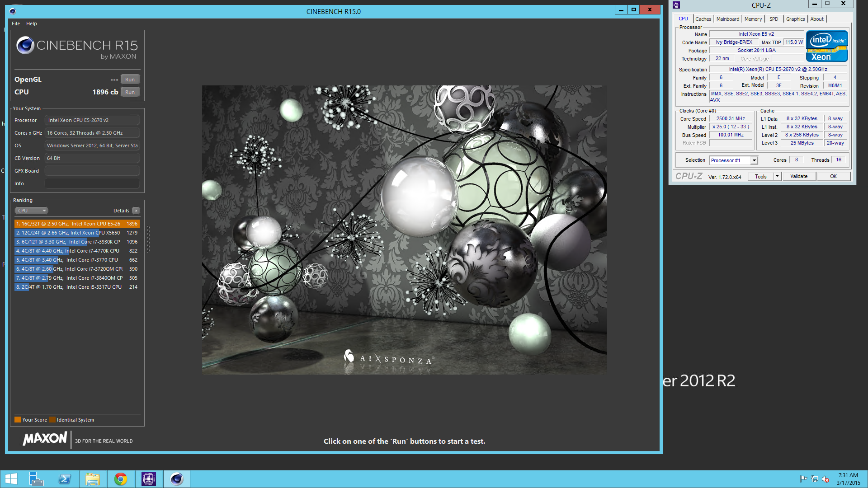The height and width of the screenshot is (488, 868).
Task: Switch to the Mainboard tab in CPU-Z
Action: [728, 19]
